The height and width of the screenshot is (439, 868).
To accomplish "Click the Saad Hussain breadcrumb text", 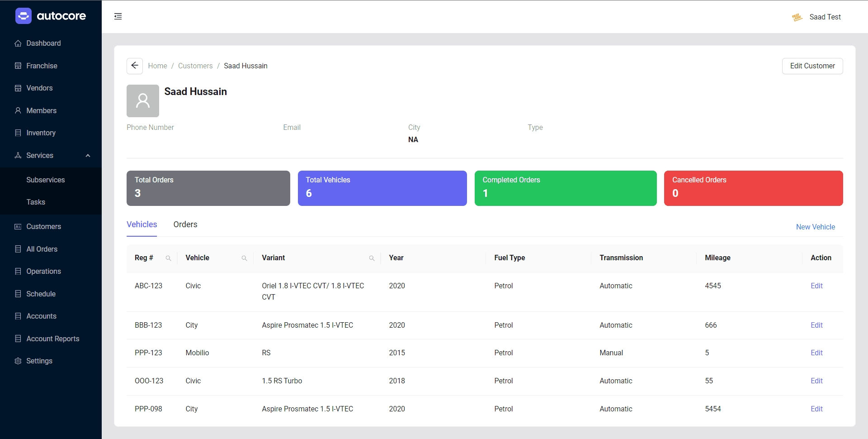I will coord(245,66).
